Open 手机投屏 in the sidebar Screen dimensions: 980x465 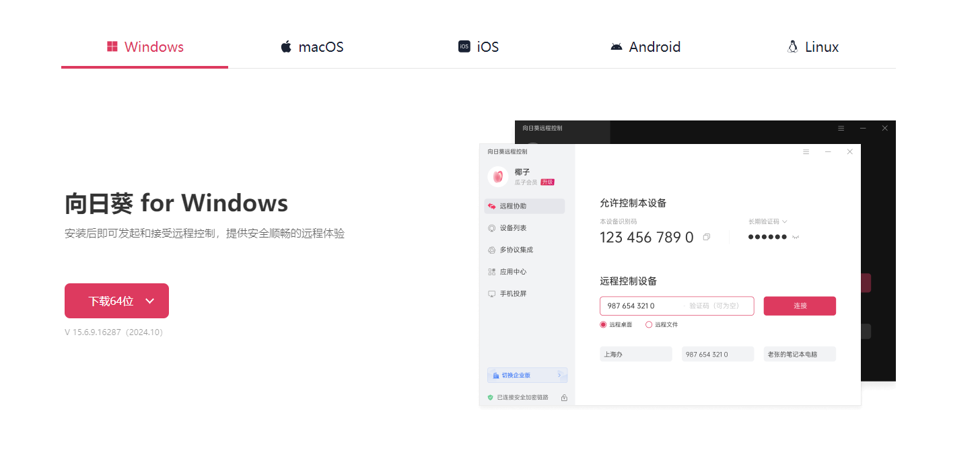click(524, 294)
